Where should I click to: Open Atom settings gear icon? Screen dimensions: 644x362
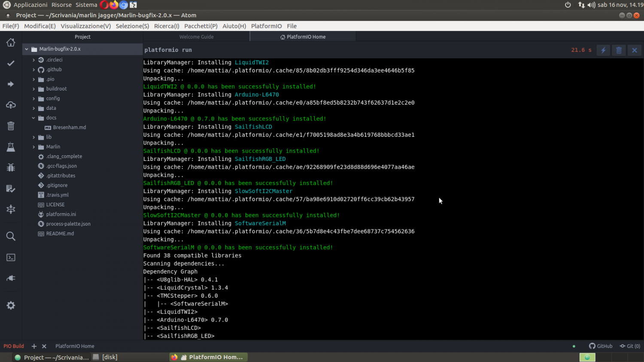[x=11, y=305]
